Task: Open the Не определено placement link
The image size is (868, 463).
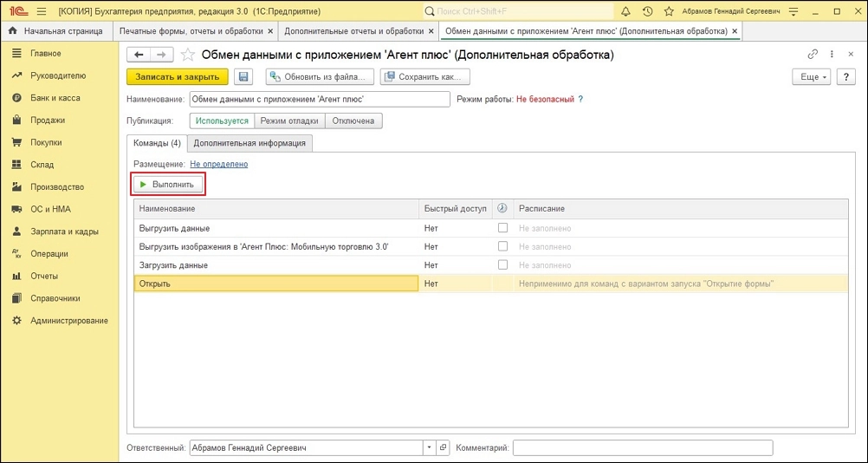Action: (218, 164)
